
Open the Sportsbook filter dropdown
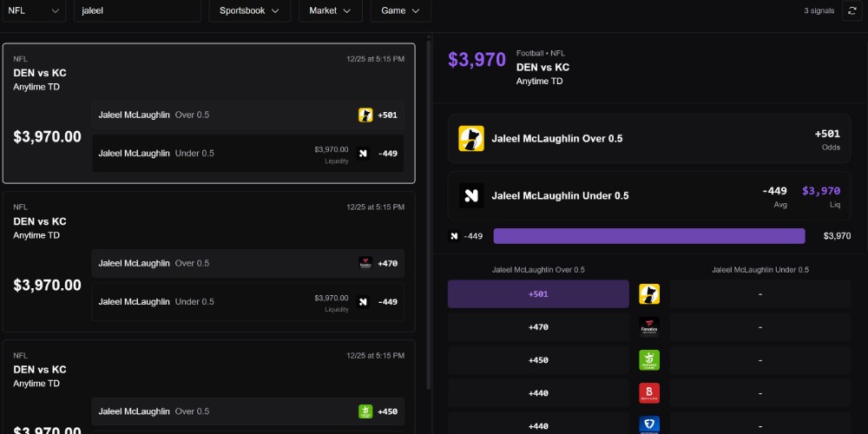(250, 10)
